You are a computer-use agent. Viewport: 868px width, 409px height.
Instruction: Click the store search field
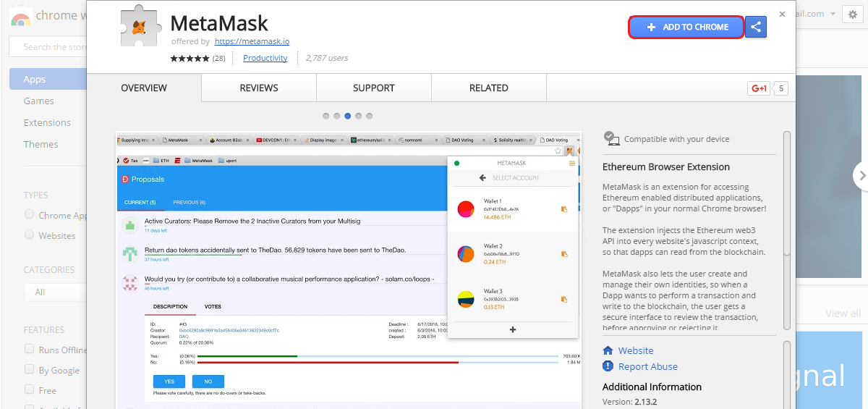pyautogui.click(x=48, y=46)
